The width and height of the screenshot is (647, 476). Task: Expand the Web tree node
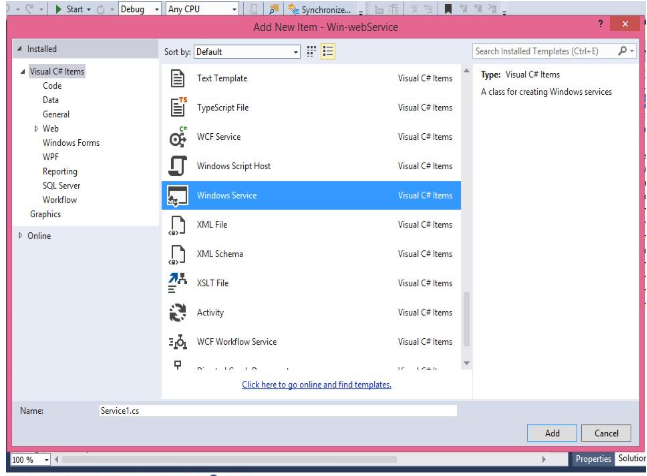tap(36, 129)
